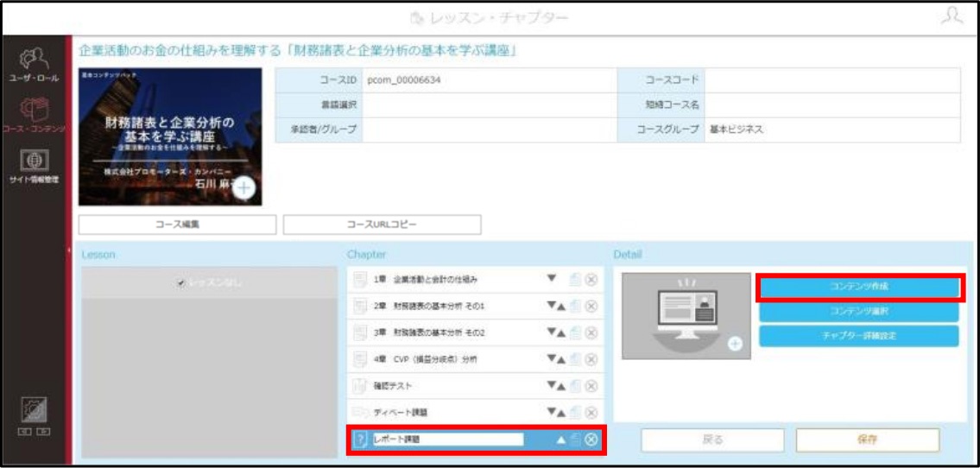The height and width of the screenshot is (468, 980).
Task: Click the レポート課題 chapter name field
Action: tap(447, 440)
